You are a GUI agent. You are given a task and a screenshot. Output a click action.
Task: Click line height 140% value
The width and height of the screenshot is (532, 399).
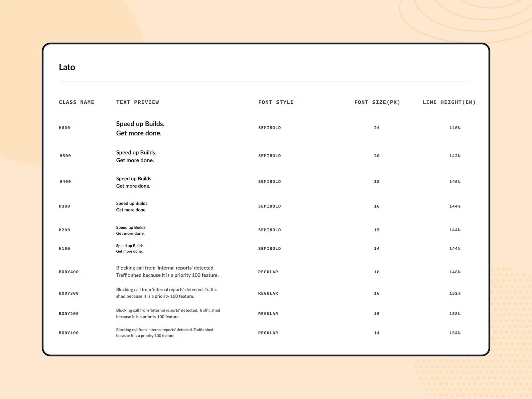click(x=455, y=128)
